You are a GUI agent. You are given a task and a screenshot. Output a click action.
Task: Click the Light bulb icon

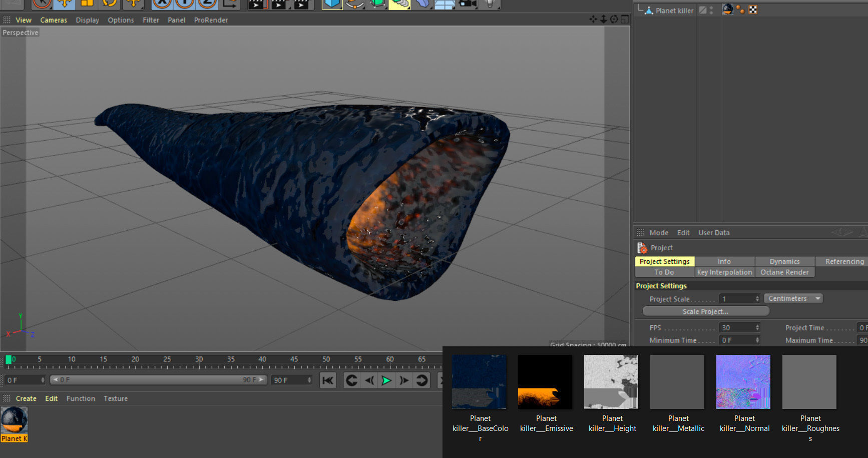490,4
